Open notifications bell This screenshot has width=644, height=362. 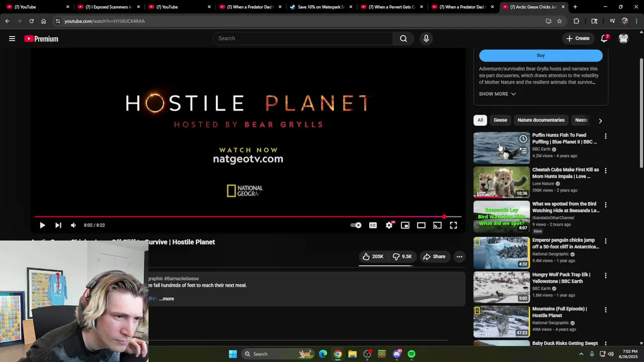pyautogui.click(x=605, y=38)
